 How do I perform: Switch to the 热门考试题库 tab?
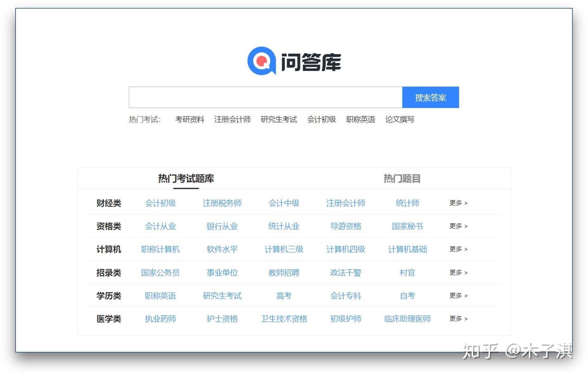coord(186,178)
